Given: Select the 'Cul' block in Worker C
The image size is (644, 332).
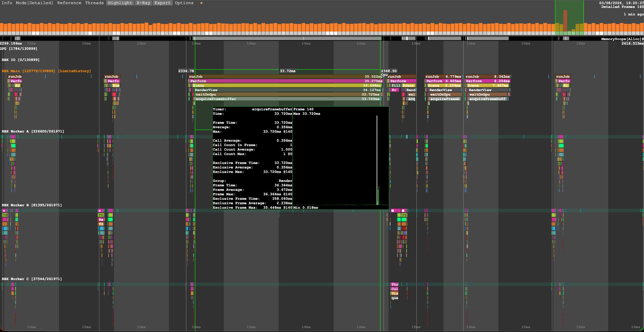Looking at the screenshot, I should pyautogui.click(x=394, y=289).
